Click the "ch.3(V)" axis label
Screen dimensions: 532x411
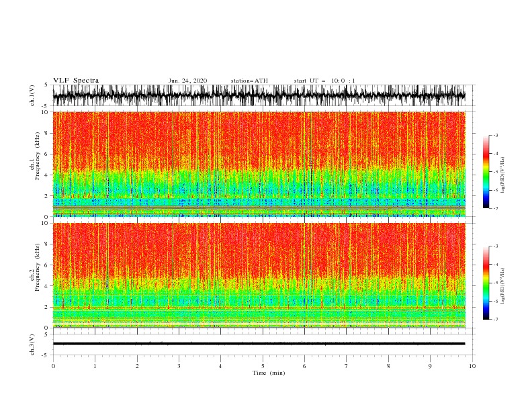pyautogui.click(x=32, y=345)
